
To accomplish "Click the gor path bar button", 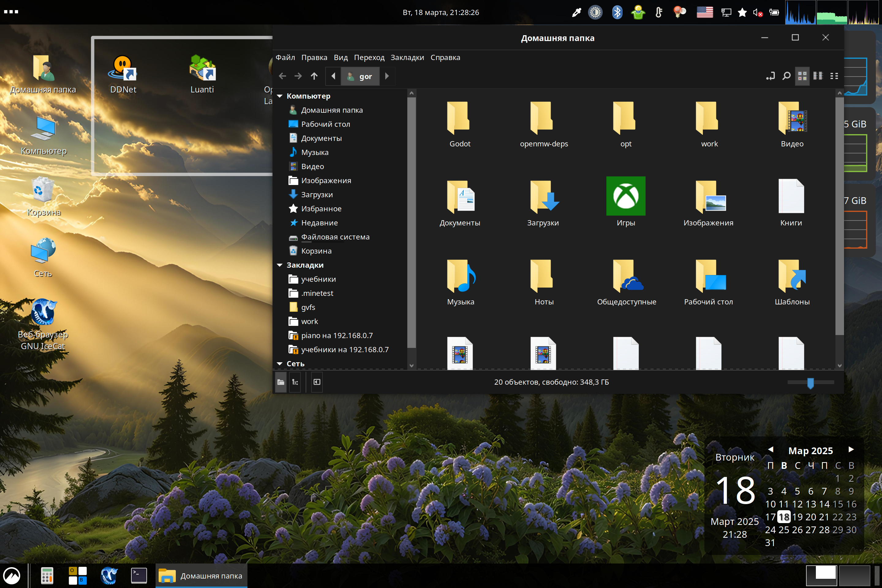I will click(360, 76).
